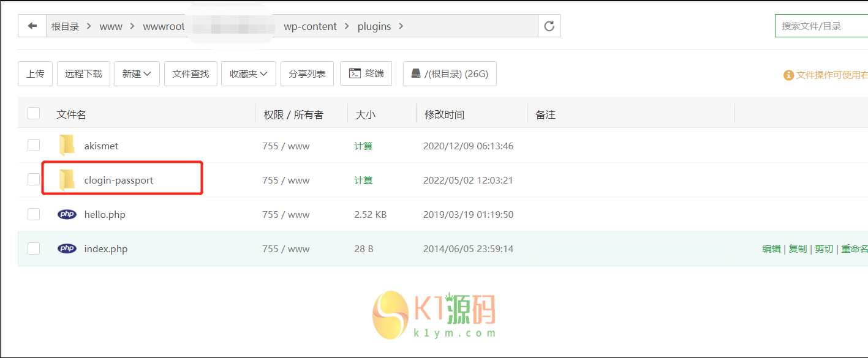Click permission 755 / www of akismet
868x358 pixels.
point(286,146)
